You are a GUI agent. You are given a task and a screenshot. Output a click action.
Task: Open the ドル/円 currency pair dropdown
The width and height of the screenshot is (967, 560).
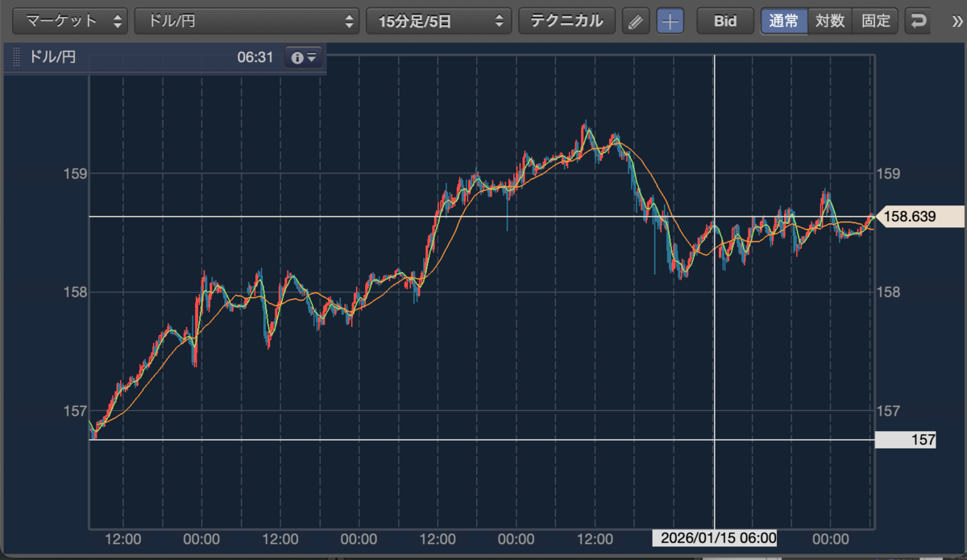pos(247,21)
